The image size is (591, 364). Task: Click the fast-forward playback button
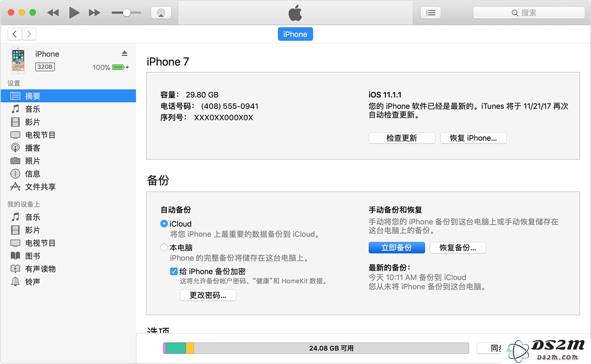coord(94,13)
